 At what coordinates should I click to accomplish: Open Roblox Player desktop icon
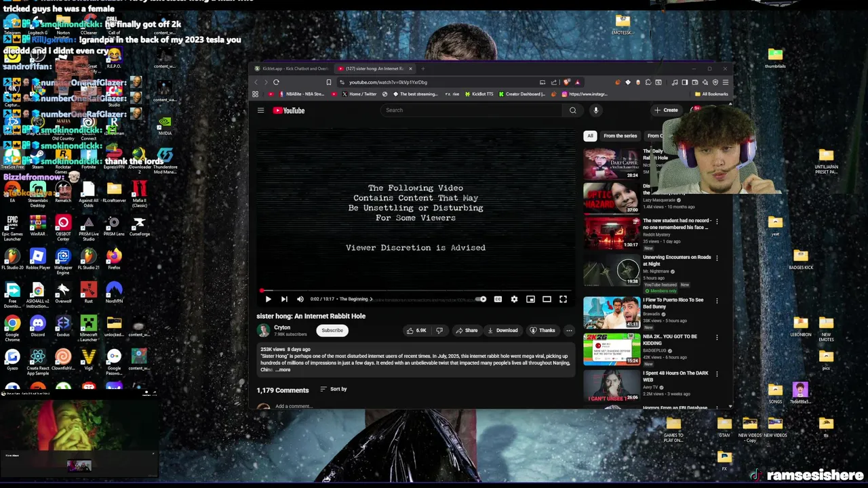click(38, 259)
